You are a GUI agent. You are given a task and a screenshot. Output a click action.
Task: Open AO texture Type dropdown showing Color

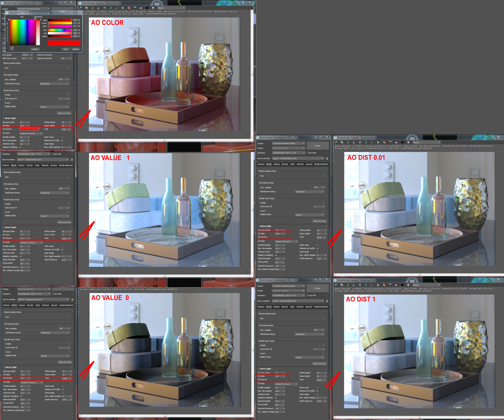pyautogui.click(x=66, y=129)
